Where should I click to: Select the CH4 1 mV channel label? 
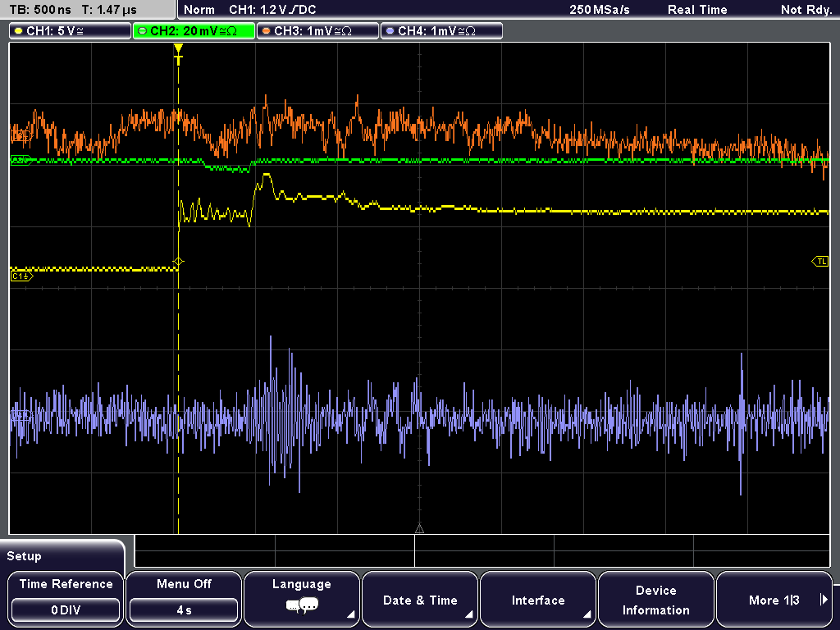pyautogui.click(x=441, y=31)
